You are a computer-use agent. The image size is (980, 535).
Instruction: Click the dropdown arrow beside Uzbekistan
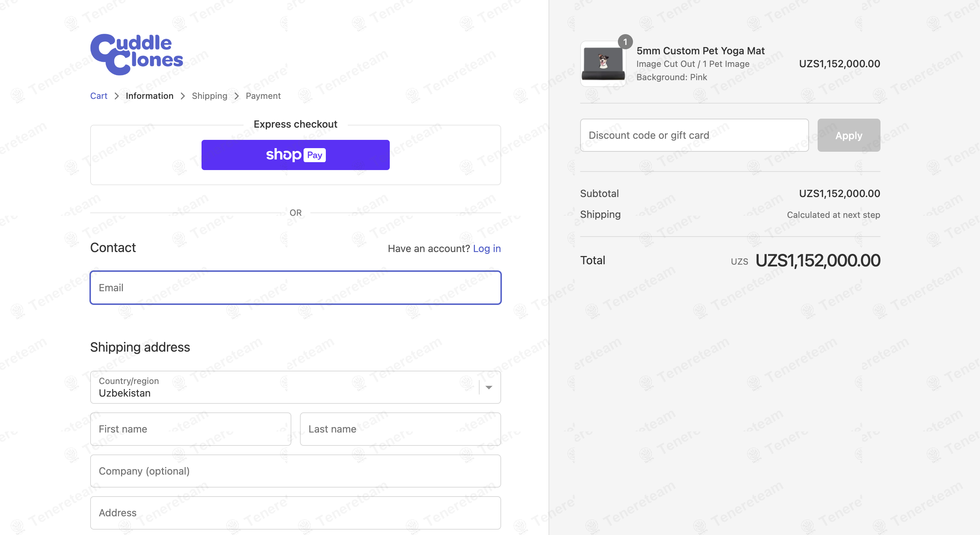click(489, 387)
